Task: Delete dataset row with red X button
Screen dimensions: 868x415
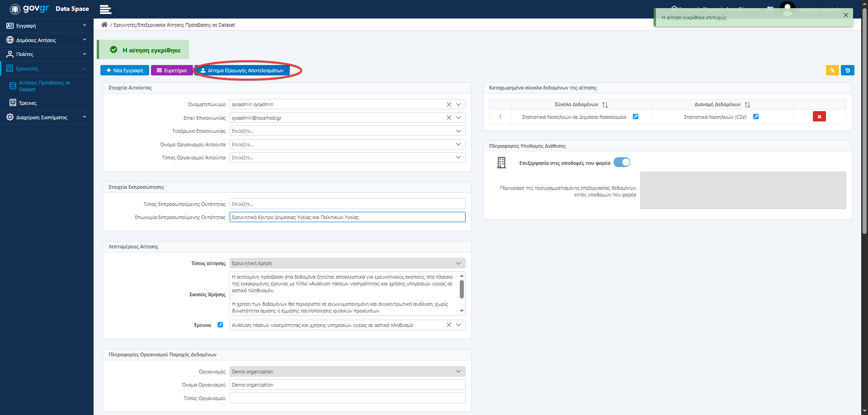Action: (819, 117)
